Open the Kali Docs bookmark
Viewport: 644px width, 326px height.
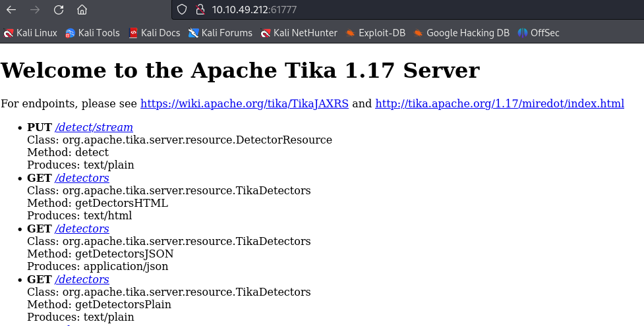coord(154,33)
